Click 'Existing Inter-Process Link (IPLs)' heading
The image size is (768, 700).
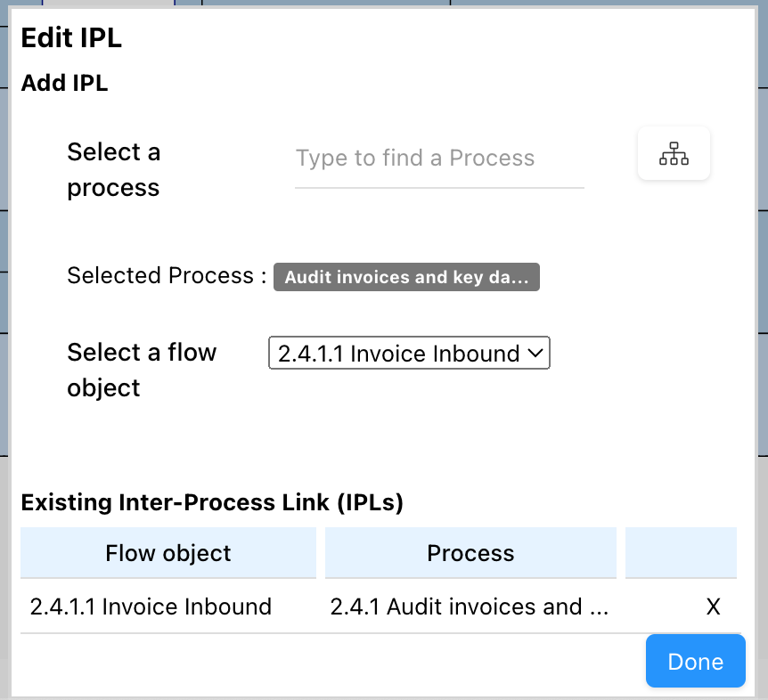(x=212, y=503)
